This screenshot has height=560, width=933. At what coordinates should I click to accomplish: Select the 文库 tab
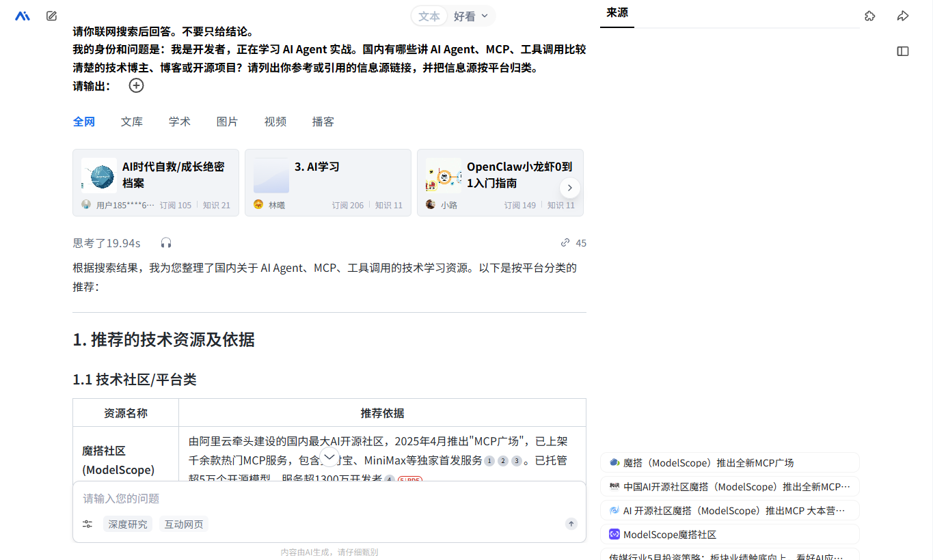132,122
